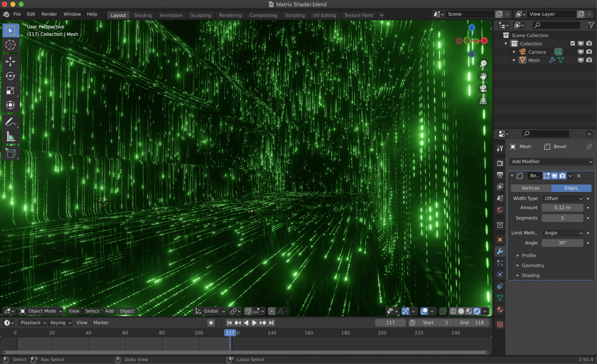The width and height of the screenshot is (597, 364).
Task: Remove the Bevel modifier with X
Action: click(579, 176)
